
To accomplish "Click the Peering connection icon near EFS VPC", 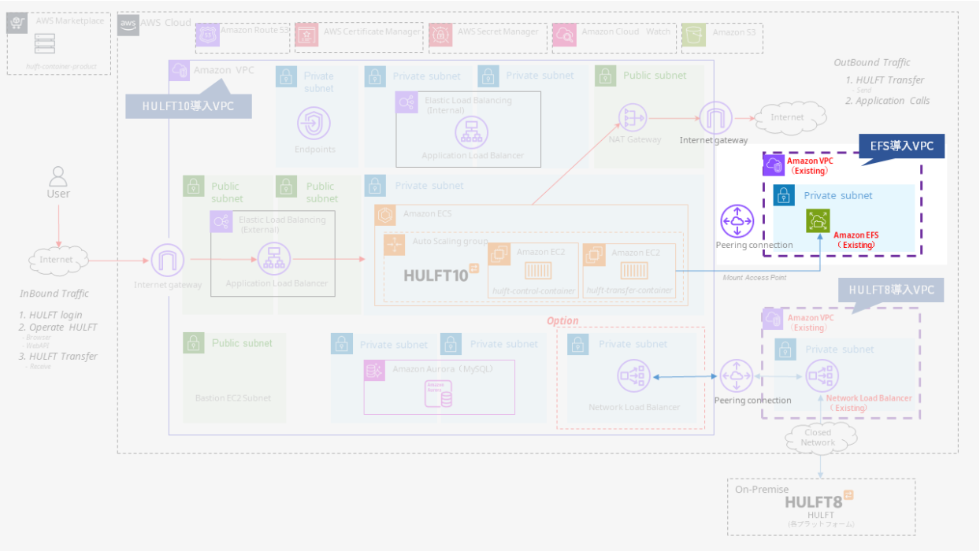I will [x=737, y=221].
